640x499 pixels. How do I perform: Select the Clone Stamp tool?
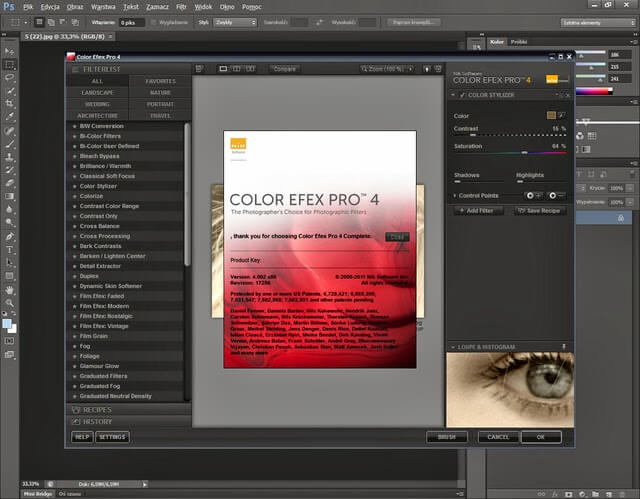[9, 157]
